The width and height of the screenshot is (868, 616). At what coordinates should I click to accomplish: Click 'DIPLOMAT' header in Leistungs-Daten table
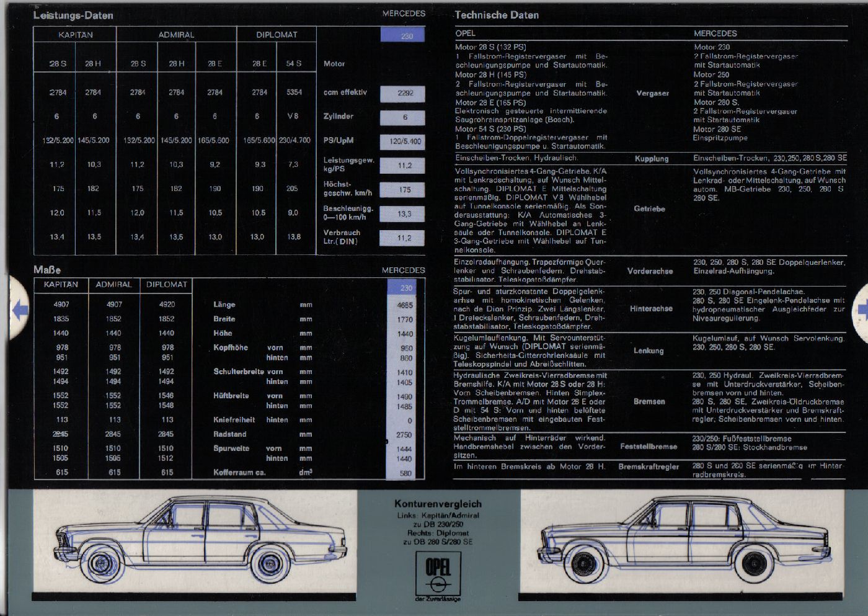click(277, 35)
